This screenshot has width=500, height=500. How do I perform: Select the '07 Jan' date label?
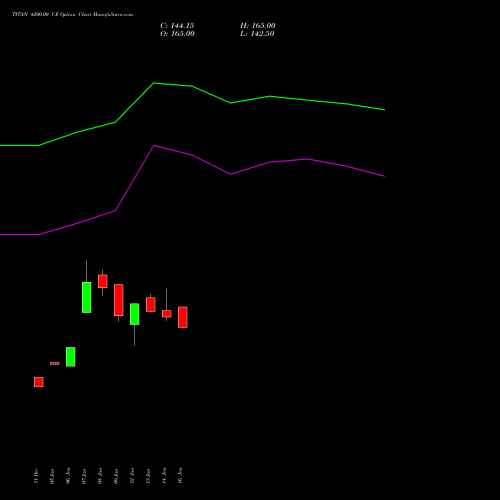click(84, 476)
